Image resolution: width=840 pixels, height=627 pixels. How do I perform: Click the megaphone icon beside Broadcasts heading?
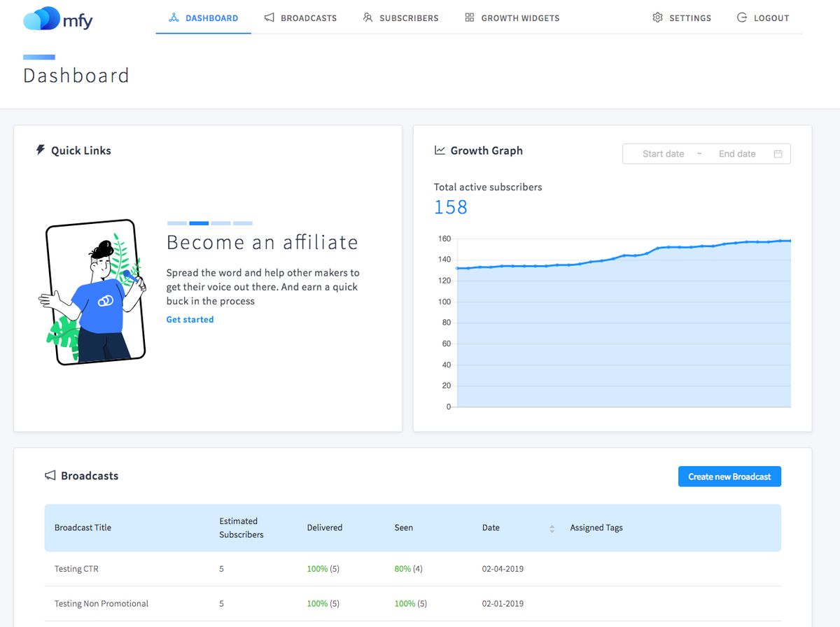tap(49, 475)
